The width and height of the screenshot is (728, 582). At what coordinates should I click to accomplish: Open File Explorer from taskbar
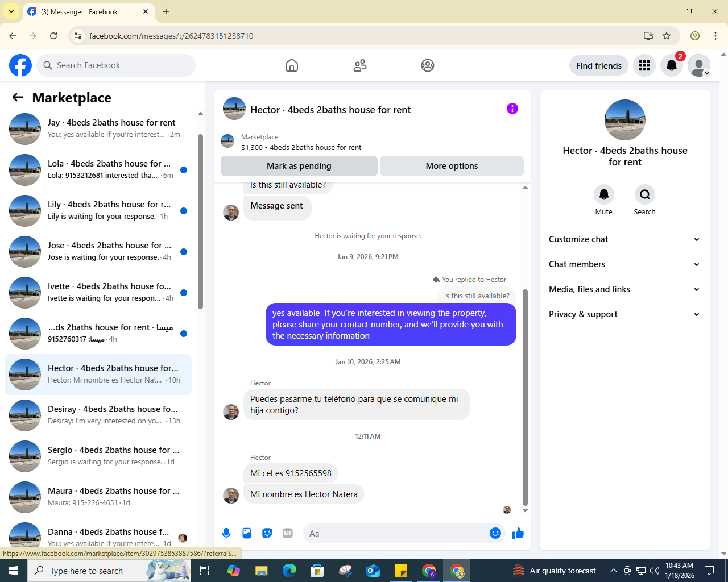click(261, 571)
